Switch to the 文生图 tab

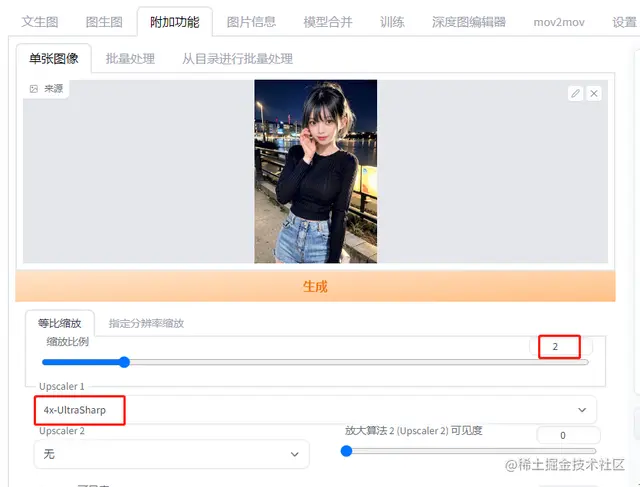[40, 22]
